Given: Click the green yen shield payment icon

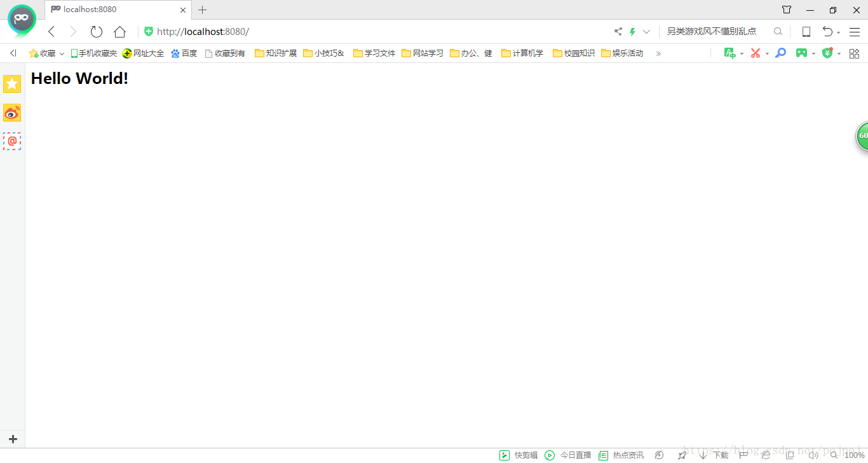Looking at the screenshot, I should coord(827,53).
